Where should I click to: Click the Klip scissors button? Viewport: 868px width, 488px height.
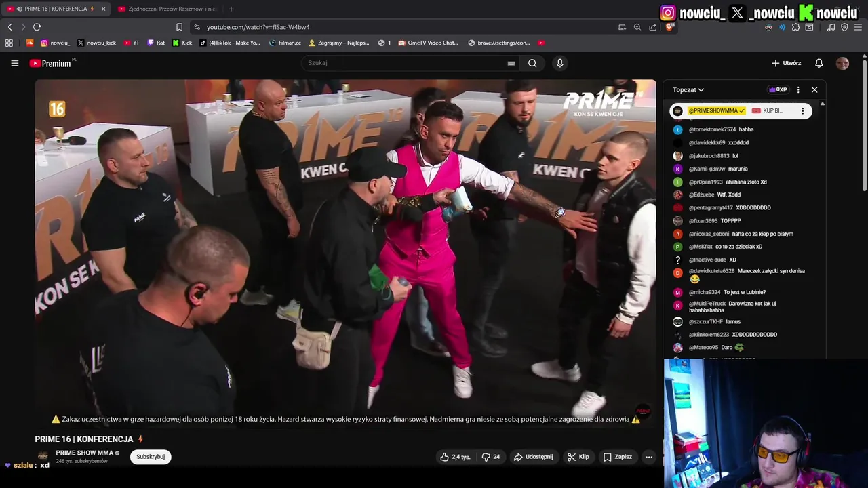click(x=578, y=457)
